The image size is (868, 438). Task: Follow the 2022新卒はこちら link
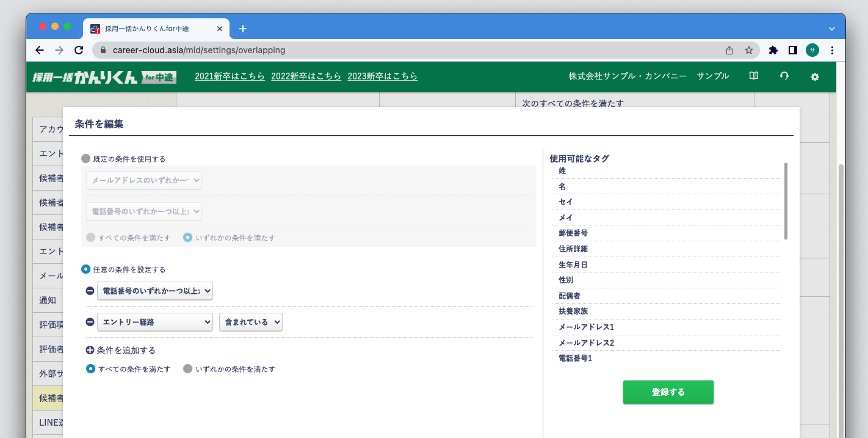tap(306, 76)
